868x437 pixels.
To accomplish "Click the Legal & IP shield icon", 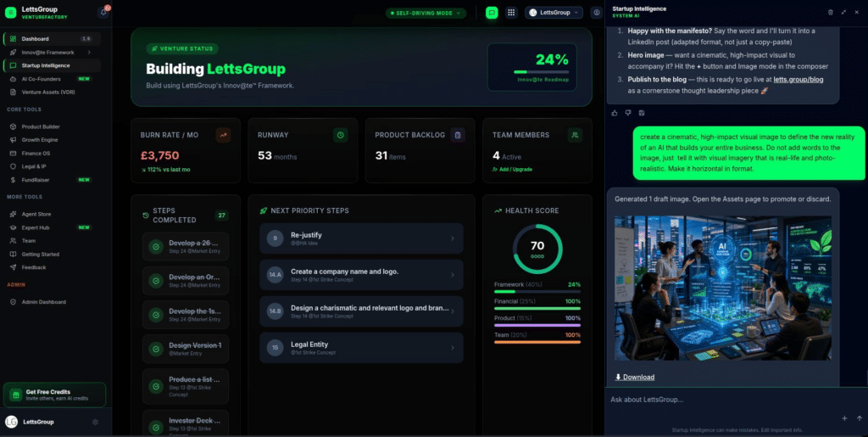I will (x=13, y=166).
